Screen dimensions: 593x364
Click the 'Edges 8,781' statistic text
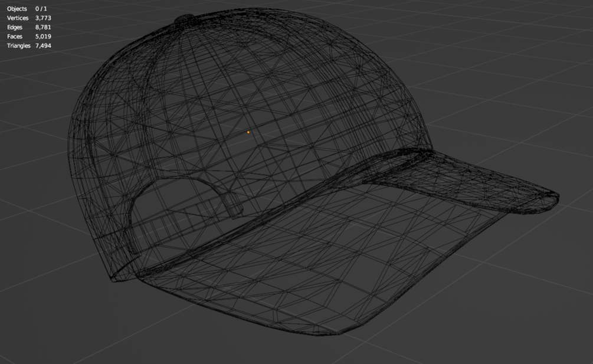(29, 27)
